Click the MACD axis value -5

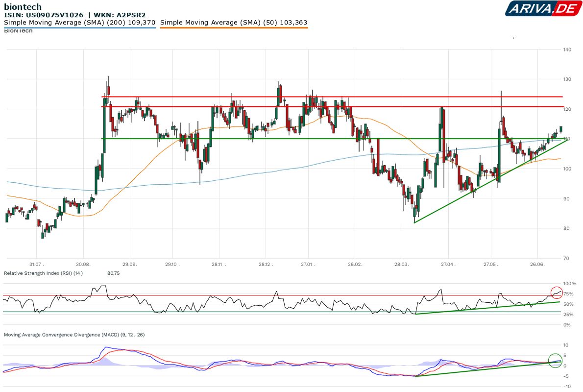coord(565,376)
